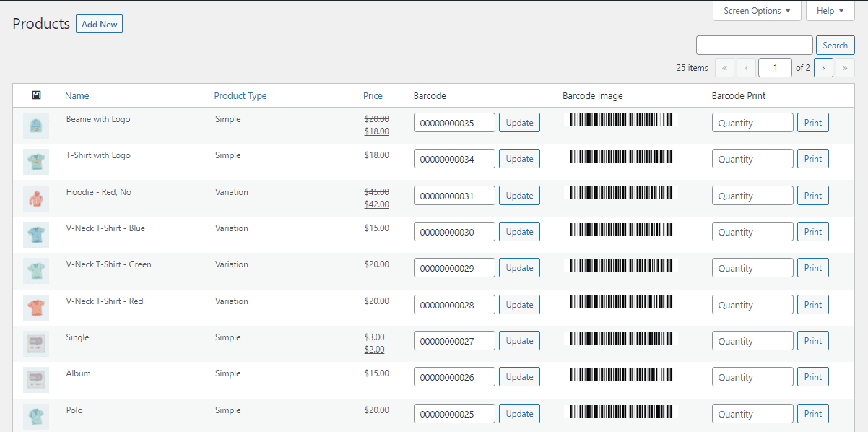868x432 pixels.
Task: Open the Name column header sort
Action: tap(77, 95)
